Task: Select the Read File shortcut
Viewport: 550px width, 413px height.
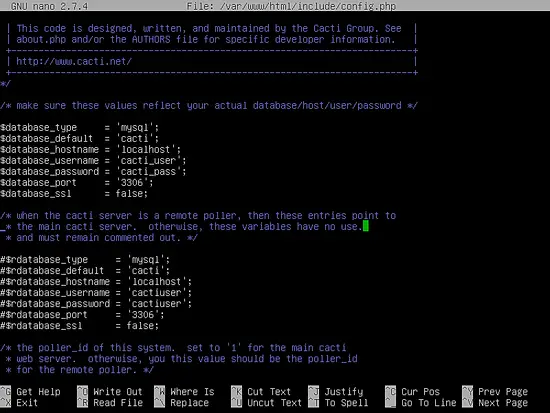Action: 118,402
